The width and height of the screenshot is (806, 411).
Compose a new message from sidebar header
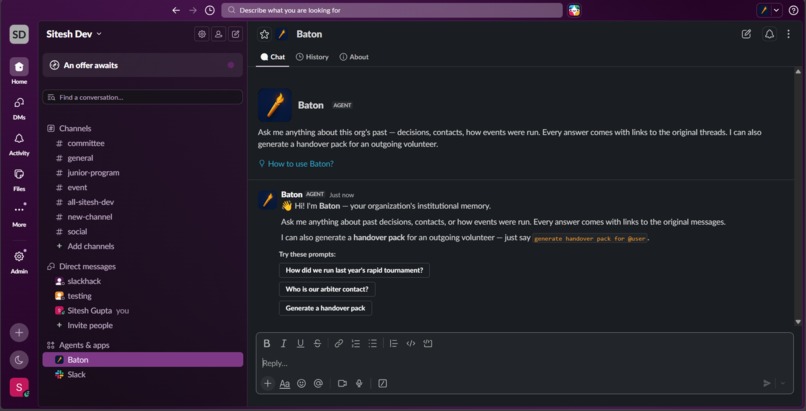click(x=235, y=34)
